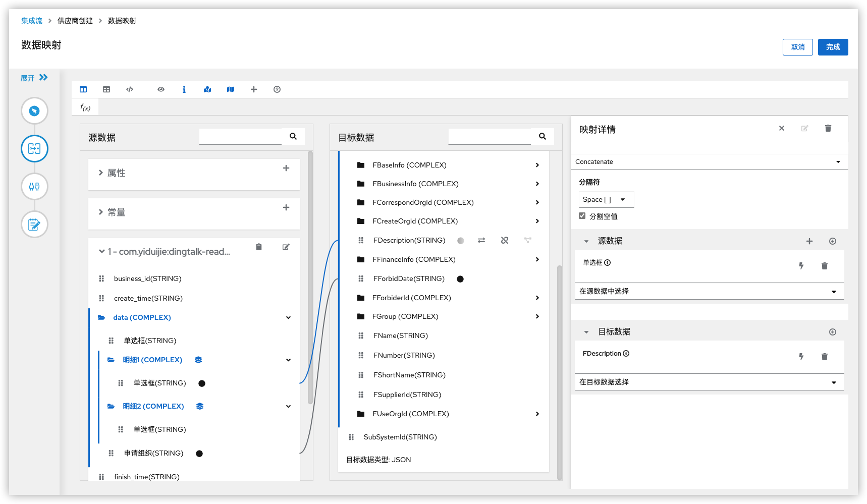The height and width of the screenshot is (504, 867).
Task: Expand FCorrespondOrgId (COMPLEX) arrow
Action: (x=537, y=202)
